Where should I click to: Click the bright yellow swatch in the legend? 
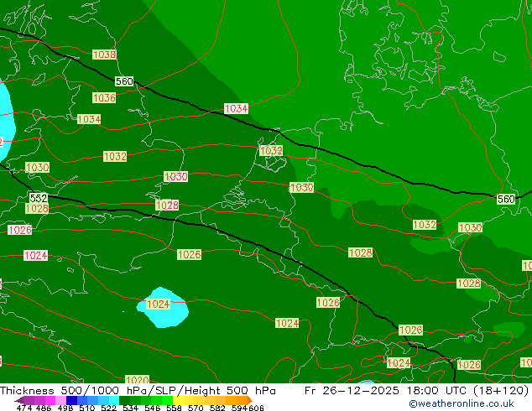178,400
